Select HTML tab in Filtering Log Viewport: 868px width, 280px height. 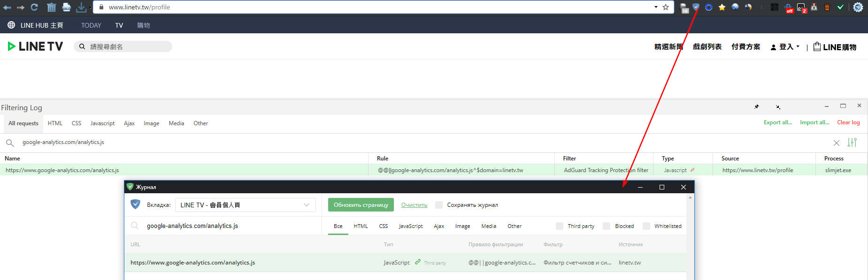[55, 123]
